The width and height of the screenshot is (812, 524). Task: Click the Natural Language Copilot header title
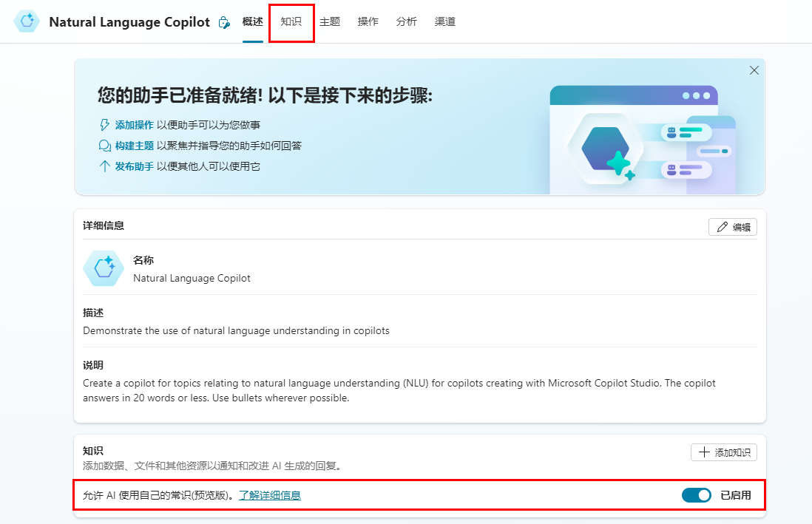coord(129,22)
